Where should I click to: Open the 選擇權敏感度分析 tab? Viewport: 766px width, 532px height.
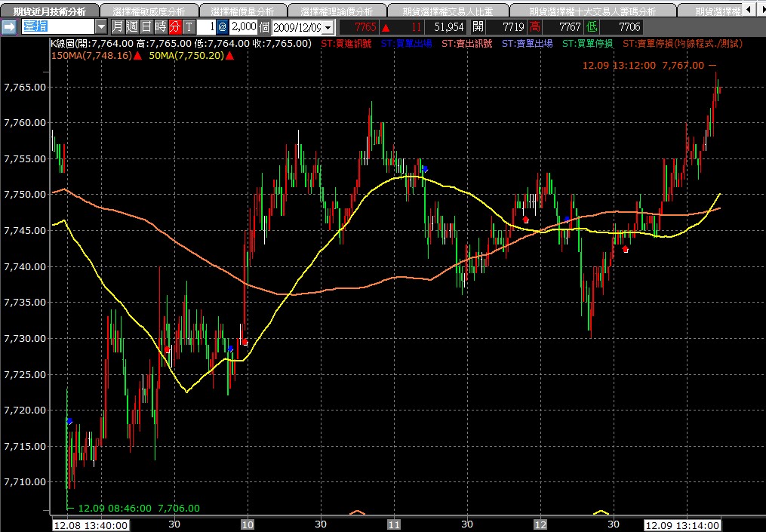click(149, 11)
